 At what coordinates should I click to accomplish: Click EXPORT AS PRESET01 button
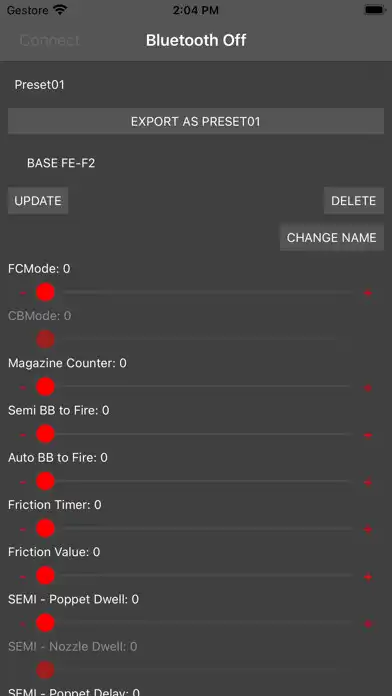pos(196,121)
